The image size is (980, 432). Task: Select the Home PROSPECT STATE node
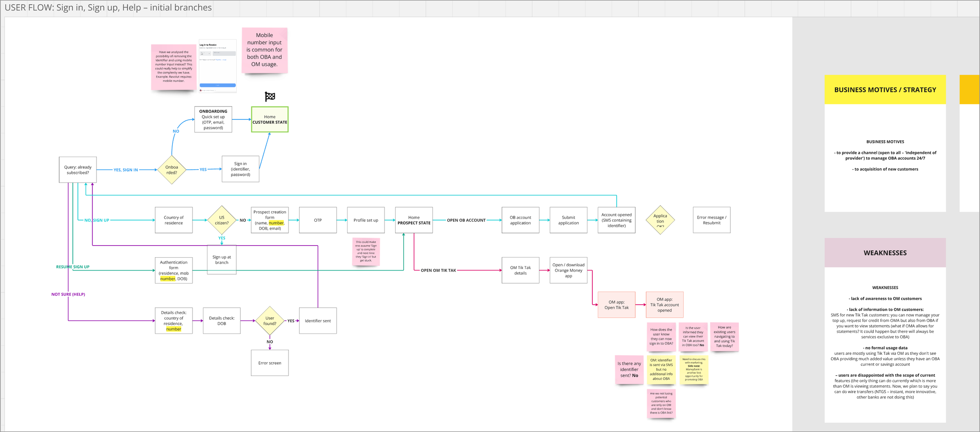[414, 220]
